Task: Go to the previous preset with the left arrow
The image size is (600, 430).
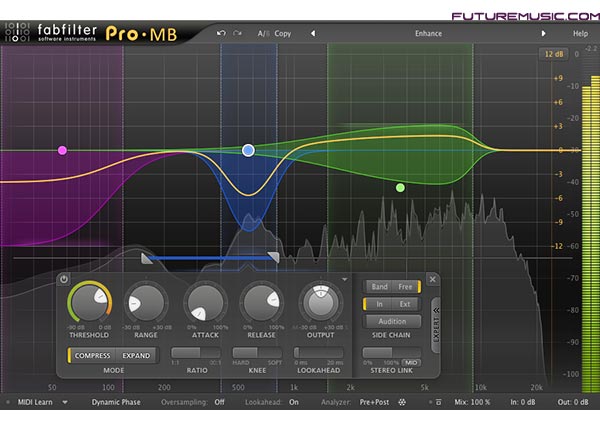Action: [x=313, y=34]
